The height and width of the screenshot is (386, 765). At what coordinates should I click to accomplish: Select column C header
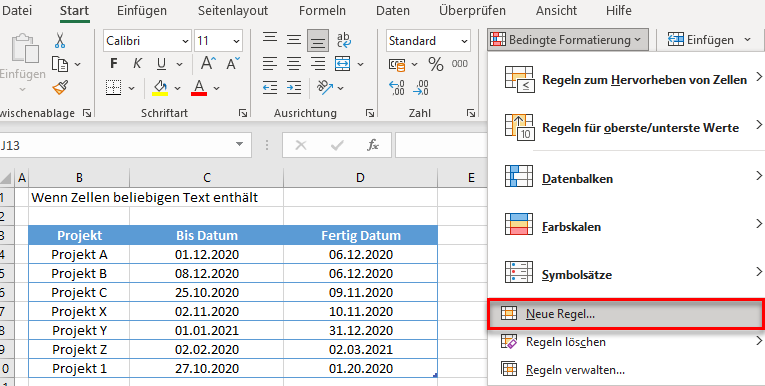pyautogui.click(x=207, y=178)
